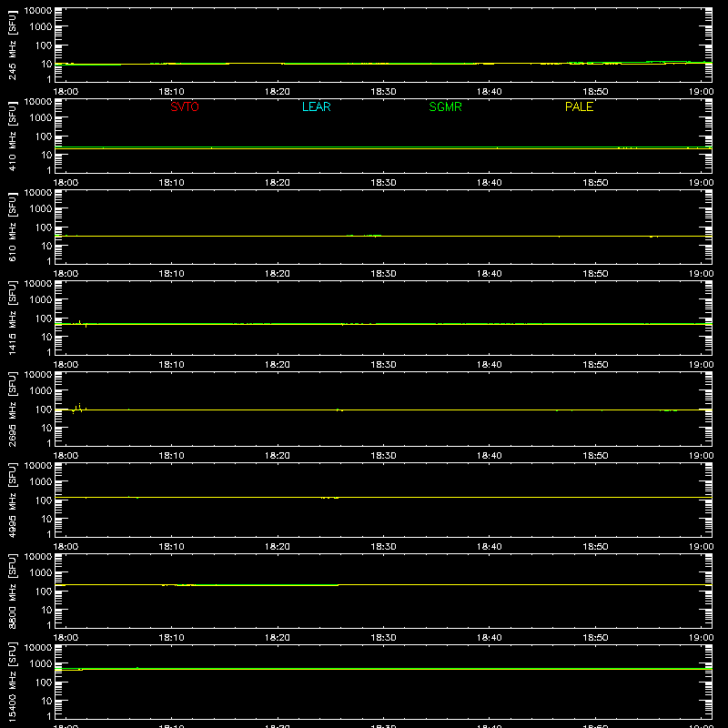Image resolution: width=728 pixels, height=728 pixels.
Task: Click 19:00 time label under 245 MHz panel
Action: pos(701,92)
